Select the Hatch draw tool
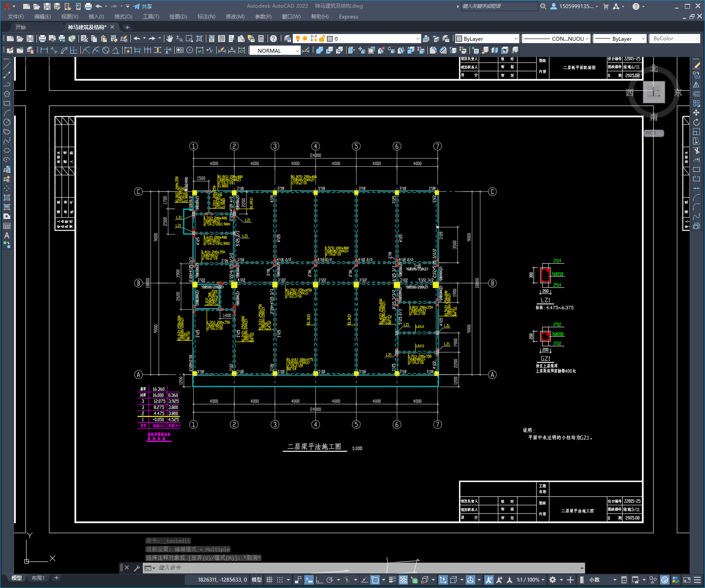This screenshot has height=588, width=705. (x=7, y=198)
